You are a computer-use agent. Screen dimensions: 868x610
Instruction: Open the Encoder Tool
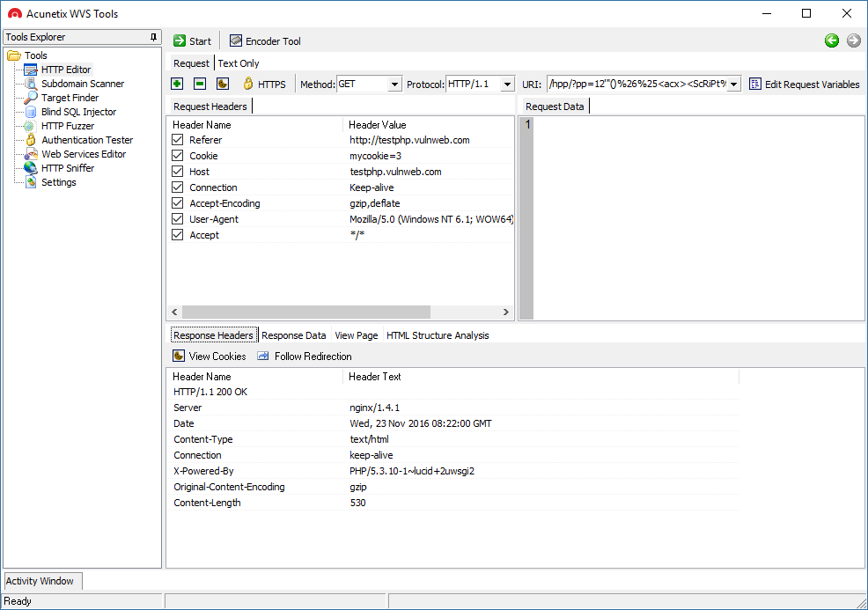point(265,41)
